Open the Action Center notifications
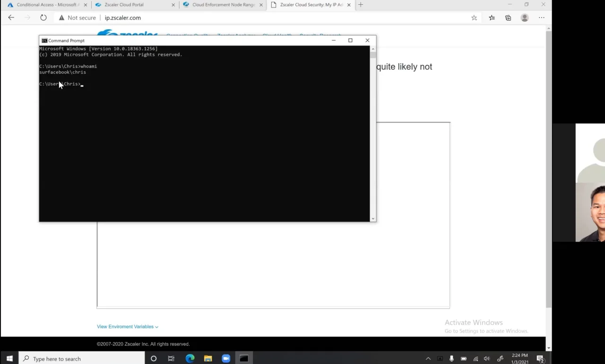Viewport: 605px width, 364px height. coord(541,358)
